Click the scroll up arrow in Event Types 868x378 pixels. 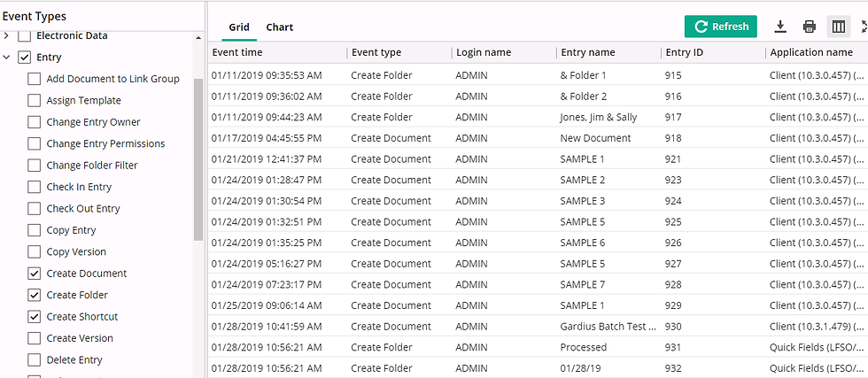pyautogui.click(x=198, y=38)
